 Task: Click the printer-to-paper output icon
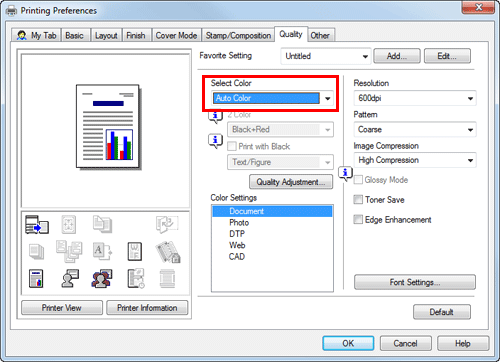(37, 224)
